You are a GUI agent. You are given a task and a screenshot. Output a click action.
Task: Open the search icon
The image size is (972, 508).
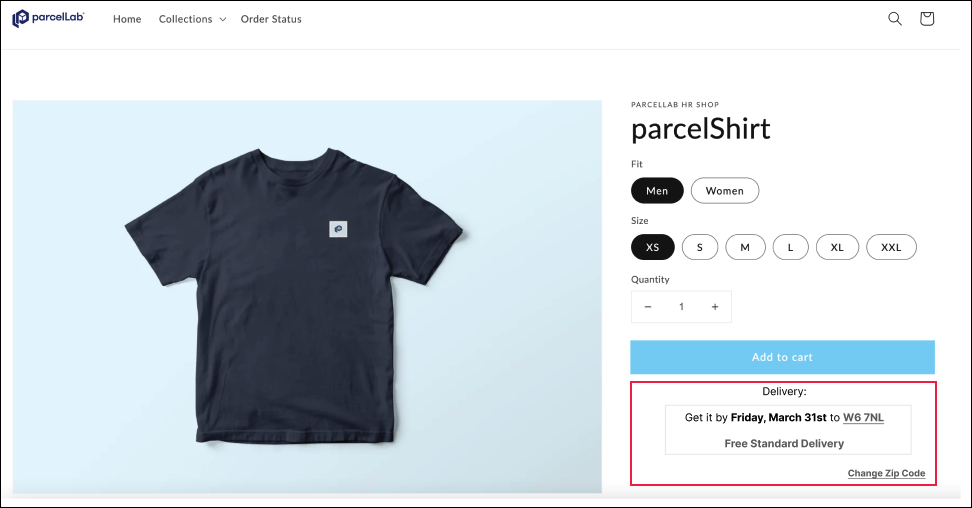click(895, 18)
